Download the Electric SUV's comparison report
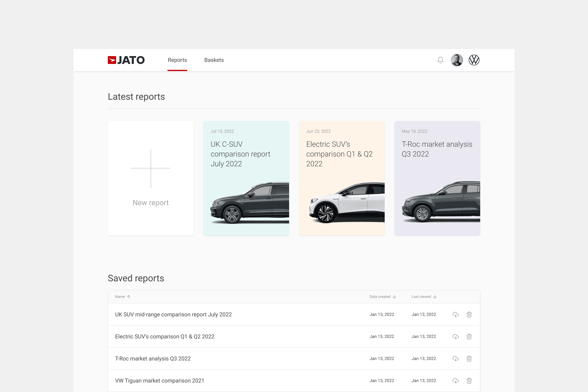 click(455, 336)
